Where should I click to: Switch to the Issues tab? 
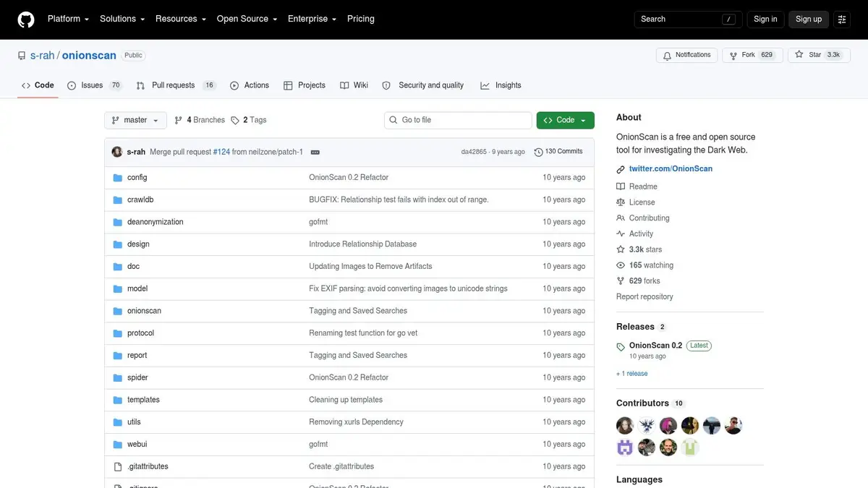click(x=95, y=85)
